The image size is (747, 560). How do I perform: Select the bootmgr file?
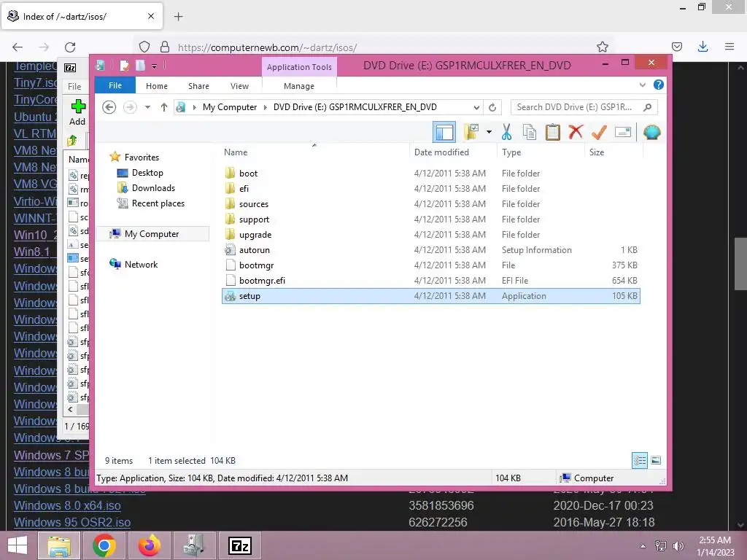coord(430,265)
